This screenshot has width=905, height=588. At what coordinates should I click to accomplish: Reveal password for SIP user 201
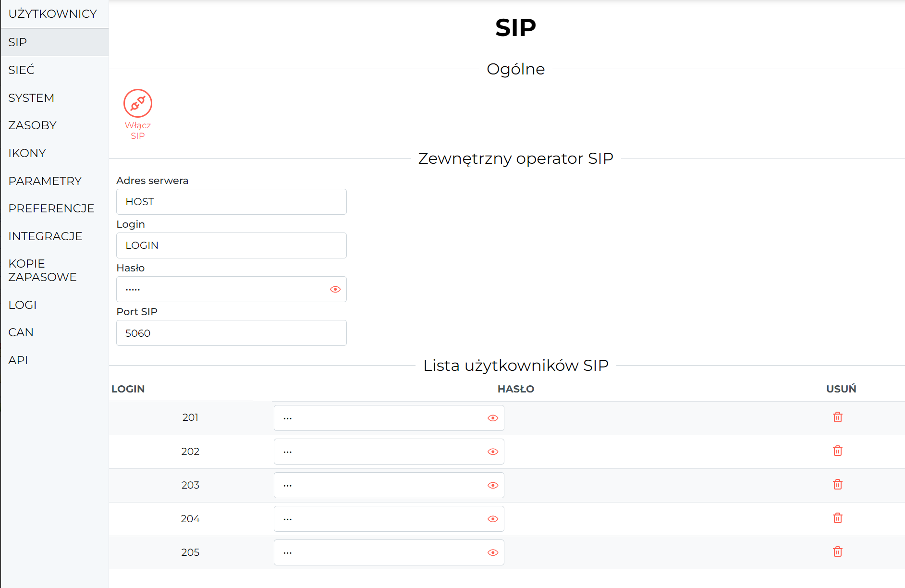click(x=493, y=418)
